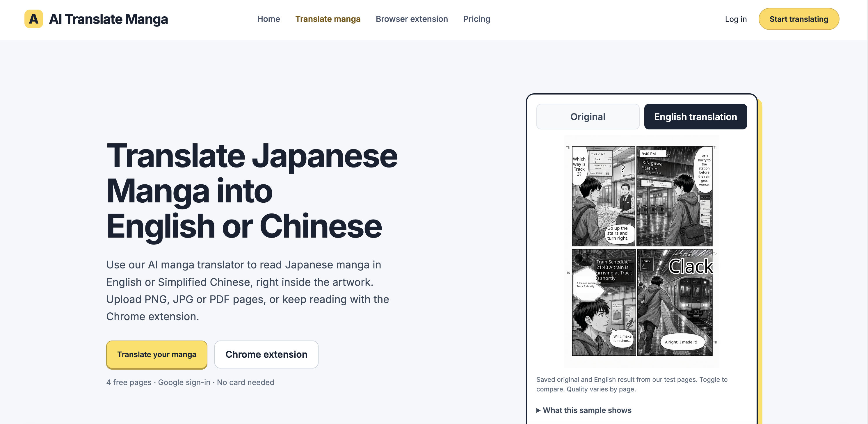Expand 'What this sample shows' disclosure

(x=584, y=410)
